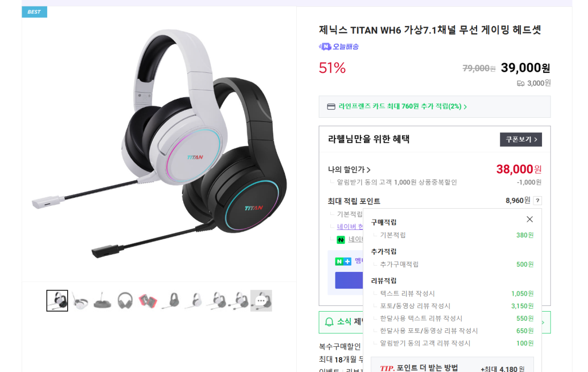The image size is (588, 372).
Task: Select the grey front-view headset thumbnail
Action: (125, 301)
